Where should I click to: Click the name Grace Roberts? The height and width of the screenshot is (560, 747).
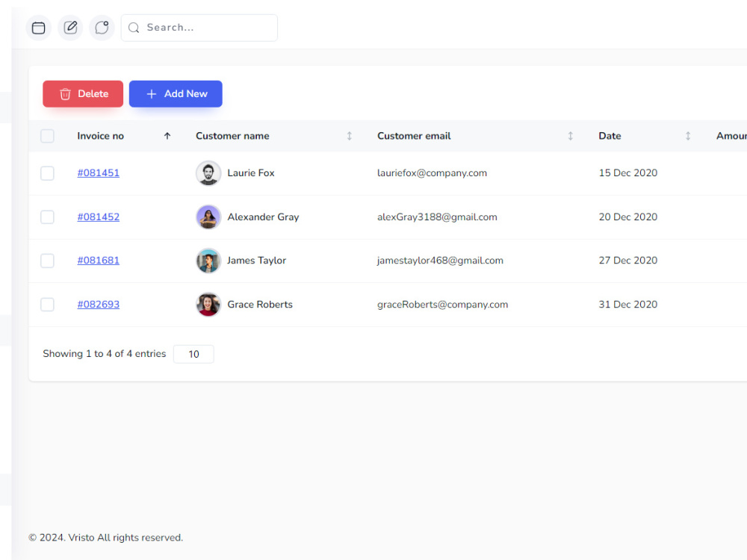(260, 305)
